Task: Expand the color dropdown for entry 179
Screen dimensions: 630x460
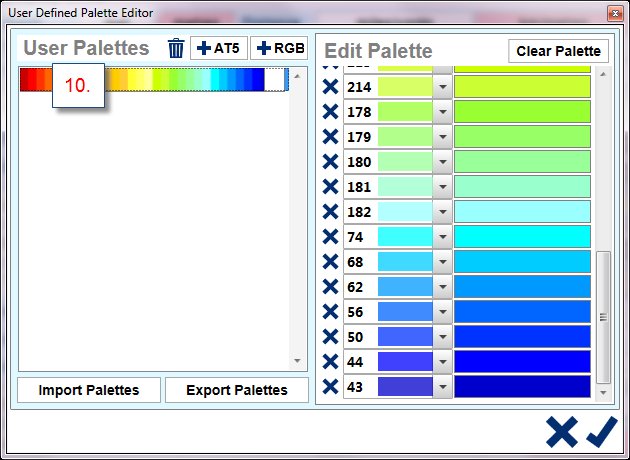Action: coord(443,137)
